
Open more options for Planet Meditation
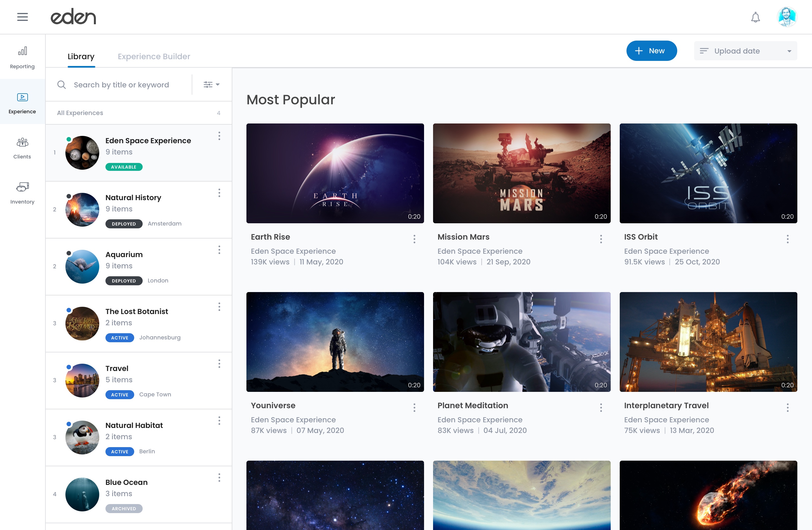601,408
